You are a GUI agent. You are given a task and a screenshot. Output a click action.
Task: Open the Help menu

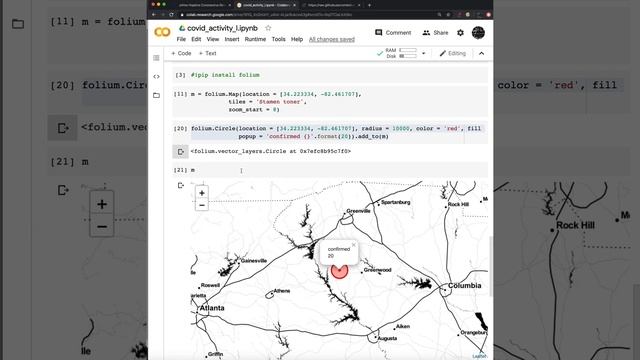tap(297, 40)
